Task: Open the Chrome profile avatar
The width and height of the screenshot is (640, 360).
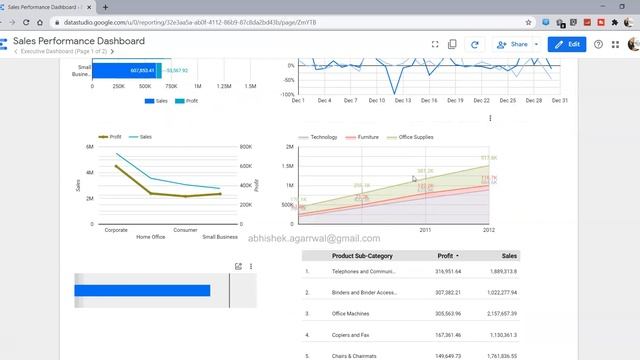Action: (629, 22)
